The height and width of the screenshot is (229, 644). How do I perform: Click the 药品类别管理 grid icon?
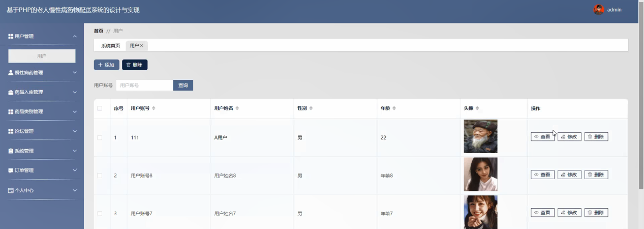(11, 112)
